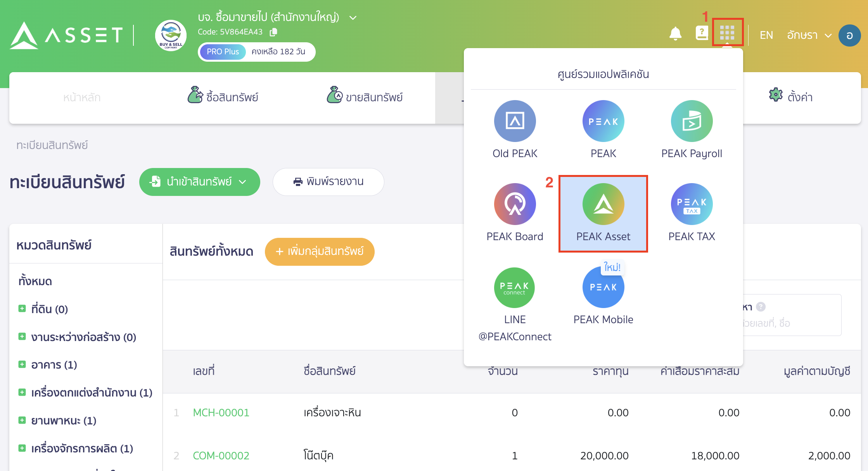Image resolution: width=868 pixels, height=471 pixels.
Task: Copy the company code 5V864EA43
Action: (273, 32)
